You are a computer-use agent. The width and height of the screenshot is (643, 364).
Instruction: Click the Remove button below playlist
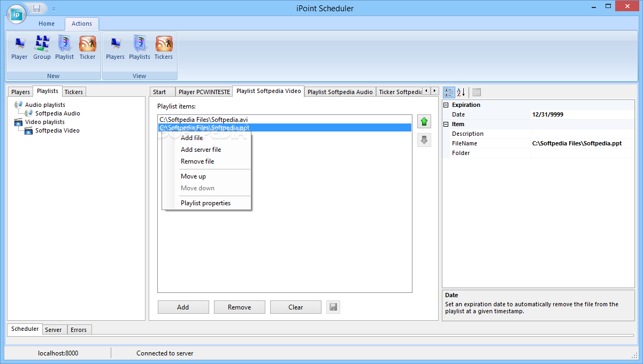[x=239, y=307]
